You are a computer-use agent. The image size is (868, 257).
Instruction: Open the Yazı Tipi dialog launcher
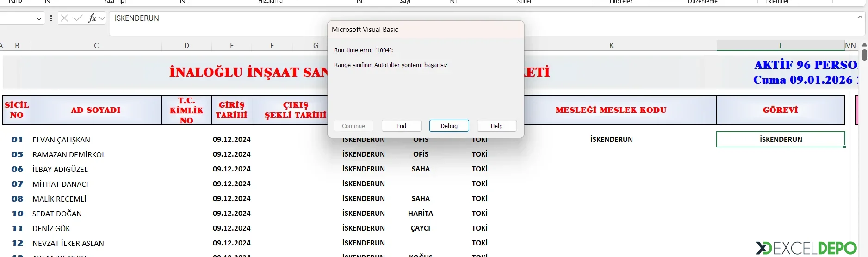click(x=183, y=2)
